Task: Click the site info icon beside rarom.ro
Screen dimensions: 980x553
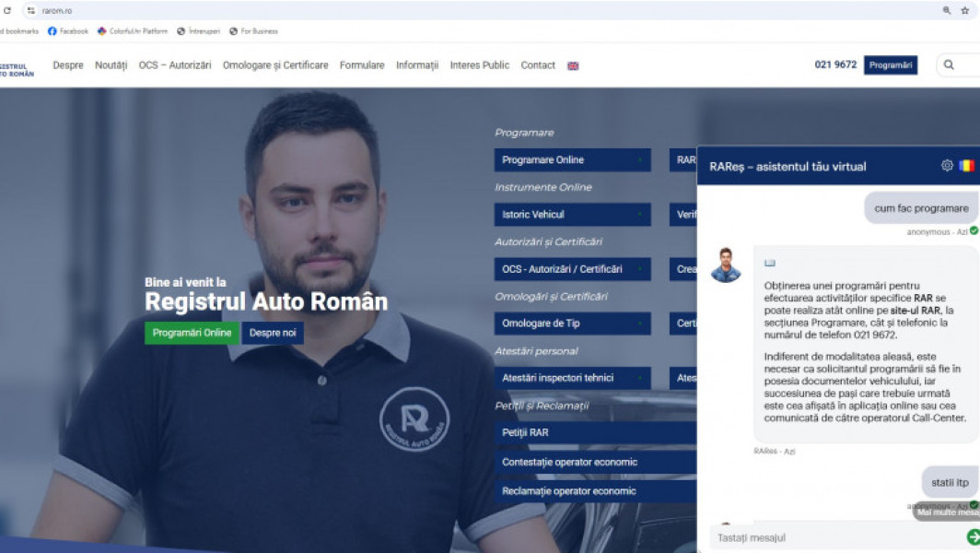Action: pyautogui.click(x=30, y=11)
